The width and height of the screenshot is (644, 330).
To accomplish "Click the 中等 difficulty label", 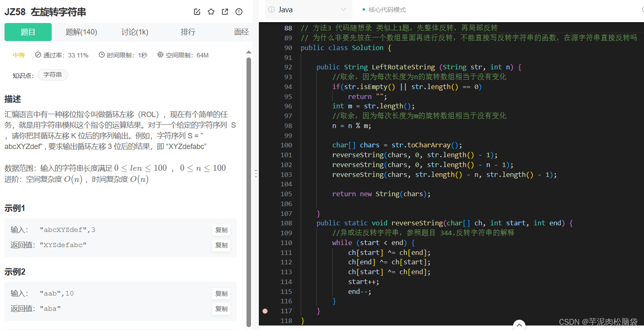I will [19, 55].
